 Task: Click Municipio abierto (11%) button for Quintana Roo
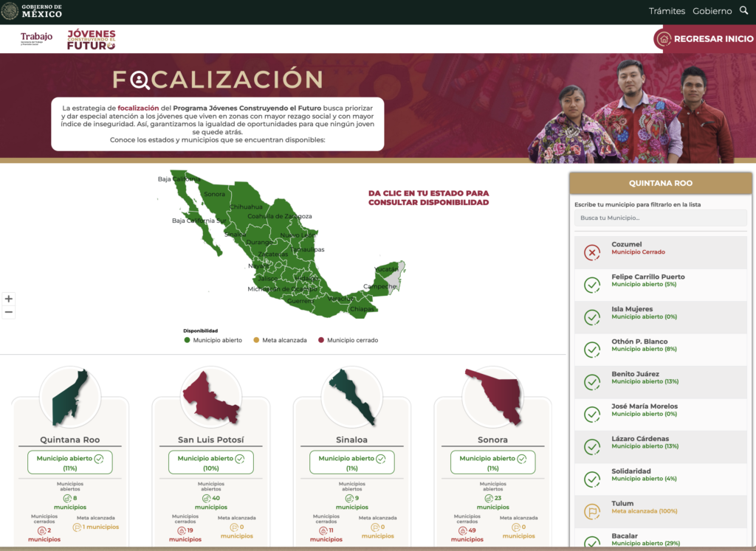click(x=70, y=462)
